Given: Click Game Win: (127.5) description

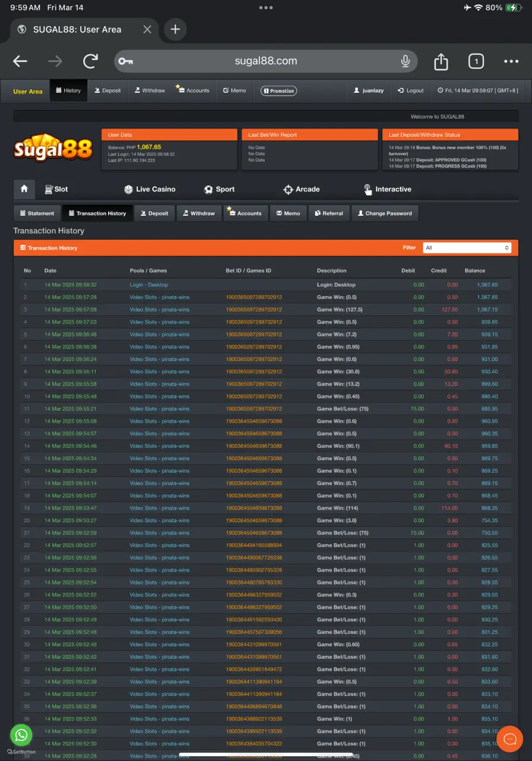Looking at the screenshot, I should click(x=339, y=310).
